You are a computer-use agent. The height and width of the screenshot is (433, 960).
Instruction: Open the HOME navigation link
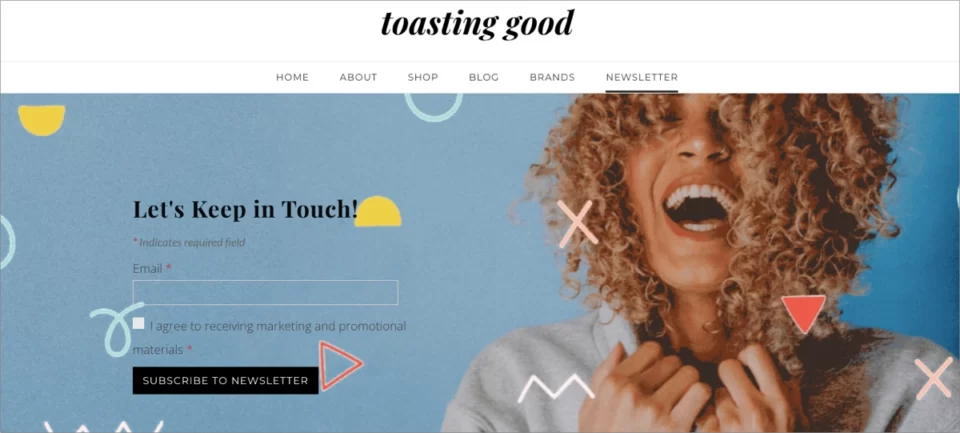click(292, 77)
